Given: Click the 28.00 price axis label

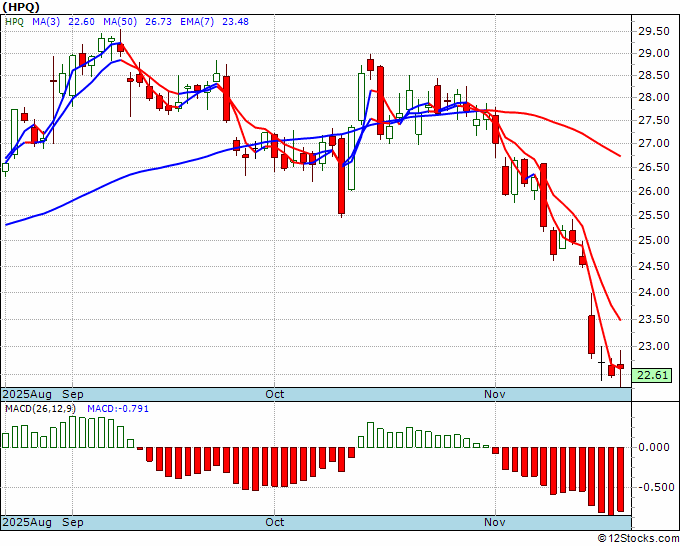Looking at the screenshot, I should tap(654, 98).
